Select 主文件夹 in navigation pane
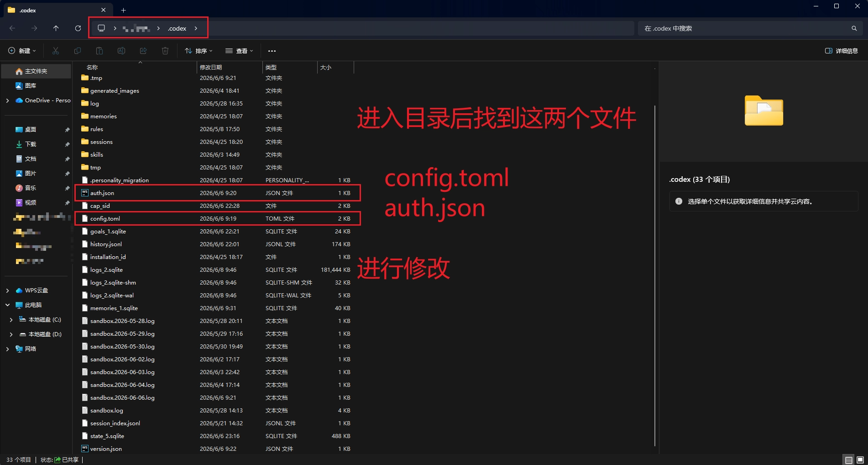The height and width of the screenshot is (465, 868). (37, 71)
